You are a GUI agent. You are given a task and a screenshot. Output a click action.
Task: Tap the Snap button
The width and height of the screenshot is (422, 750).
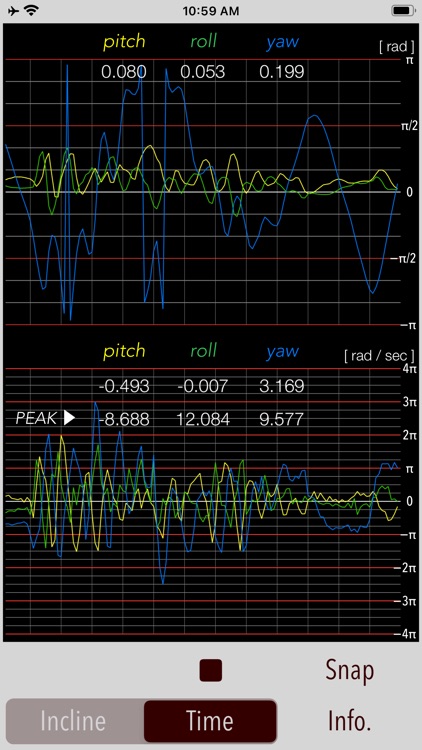pyautogui.click(x=350, y=671)
